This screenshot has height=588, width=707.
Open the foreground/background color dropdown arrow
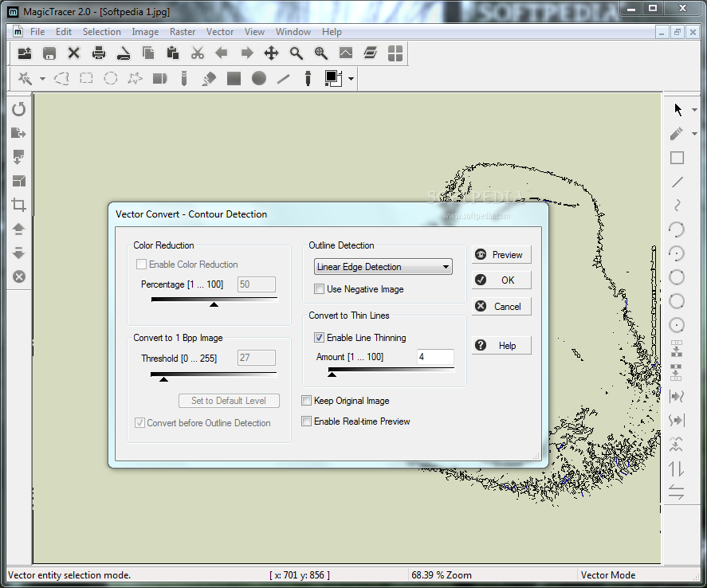(351, 79)
